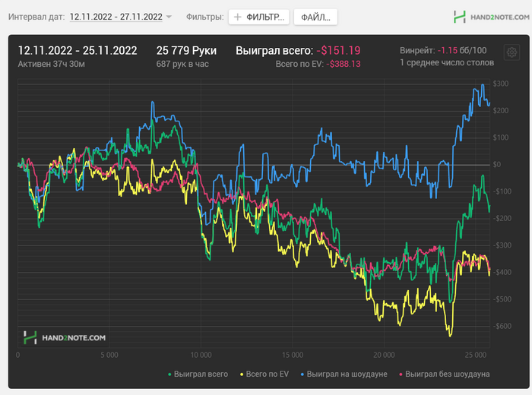Click the Активен 37ч 30м text

[51, 64]
